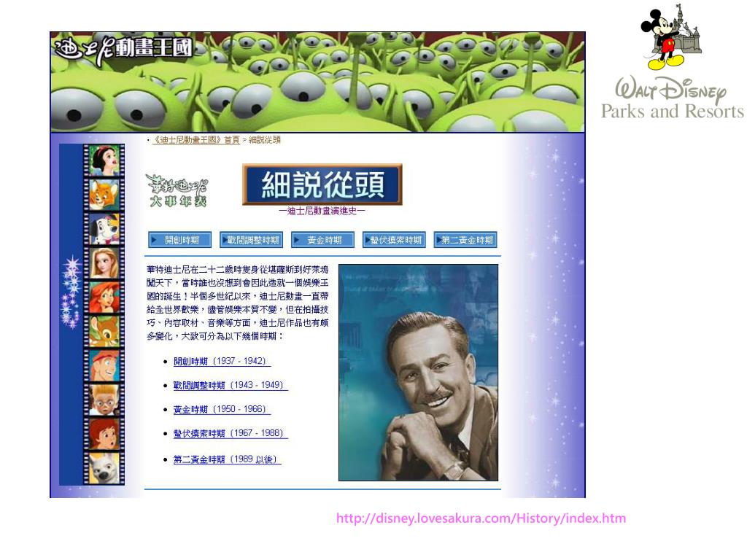Click the spiky-haired boy with glasses thumbnail
Screen dimensions: 747x560
tap(104, 399)
